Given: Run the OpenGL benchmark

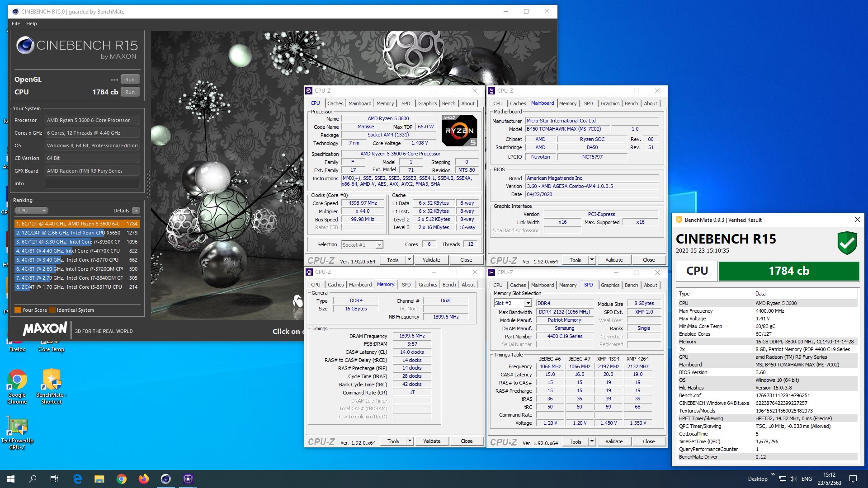Looking at the screenshot, I should click(130, 80).
